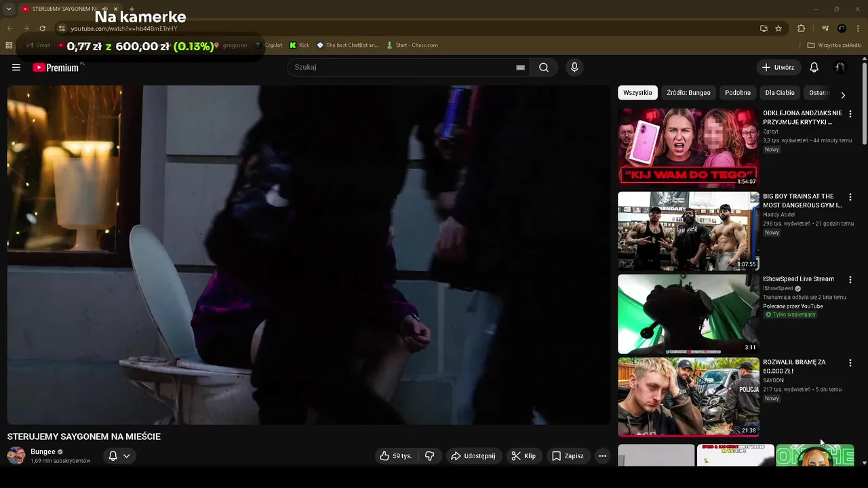This screenshot has height=488, width=868.
Task: Click the scrollbar down arrow
Action: [x=865, y=463]
